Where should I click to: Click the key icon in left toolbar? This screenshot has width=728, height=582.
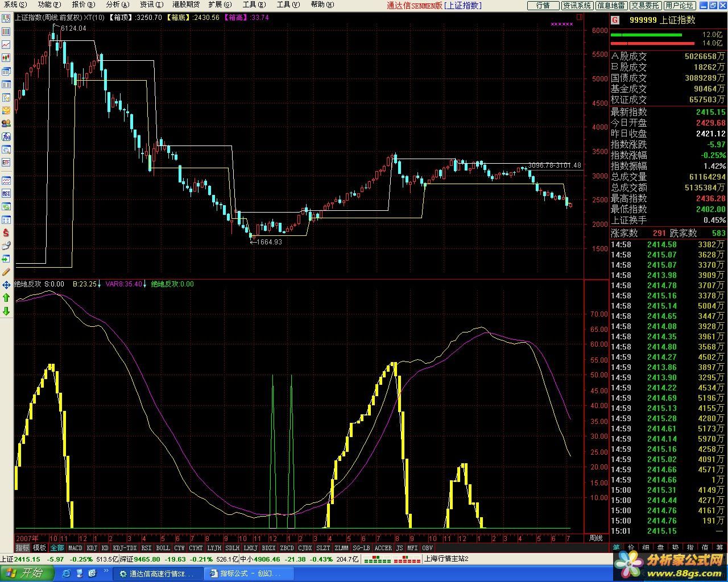click(6, 245)
